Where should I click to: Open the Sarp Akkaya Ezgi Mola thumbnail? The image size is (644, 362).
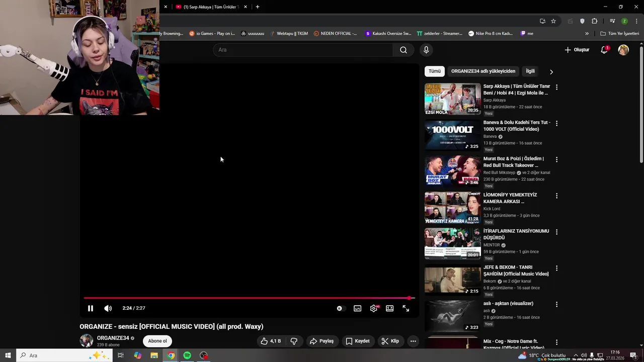(x=452, y=99)
